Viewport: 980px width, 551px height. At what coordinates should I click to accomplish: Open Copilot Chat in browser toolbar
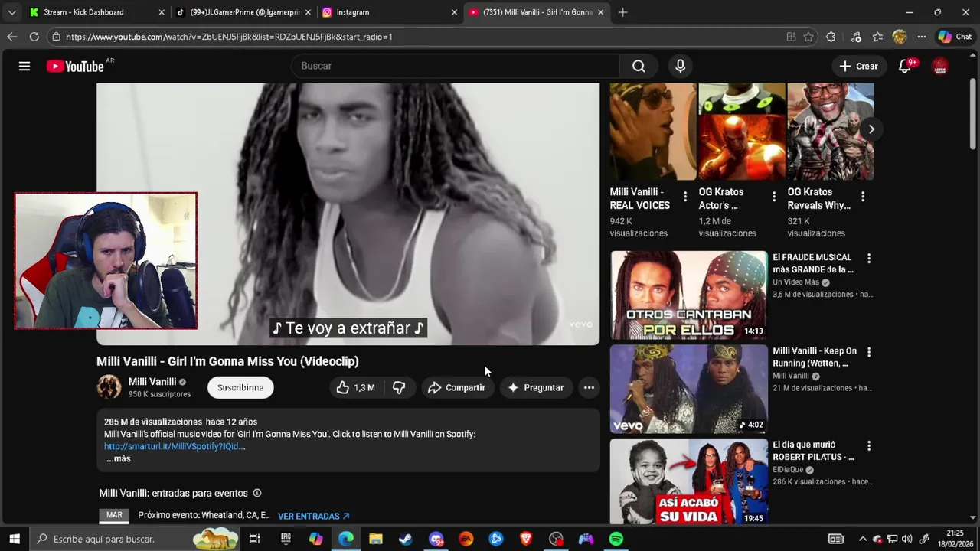pyautogui.click(x=955, y=37)
